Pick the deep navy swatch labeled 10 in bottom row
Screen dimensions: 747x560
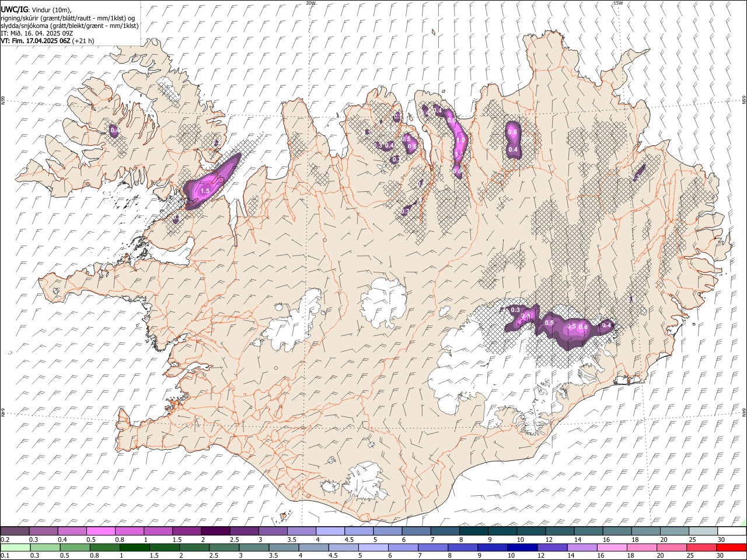(522, 547)
